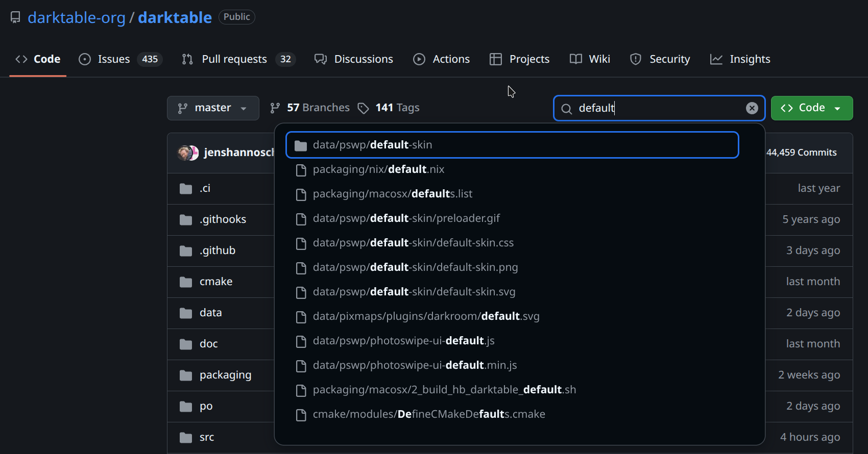Image resolution: width=868 pixels, height=454 pixels.
Task: Click the Wiki book icon
Action: tap(575, 59)
